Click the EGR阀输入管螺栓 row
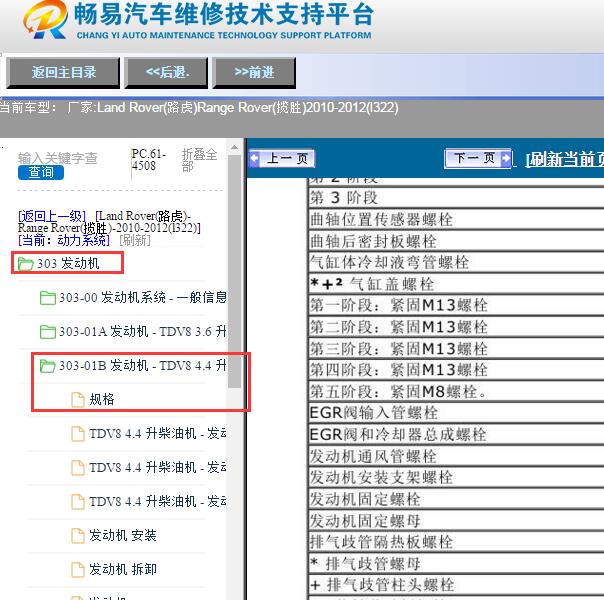Screen dimensions: 604x600 (x=456, y=413)
